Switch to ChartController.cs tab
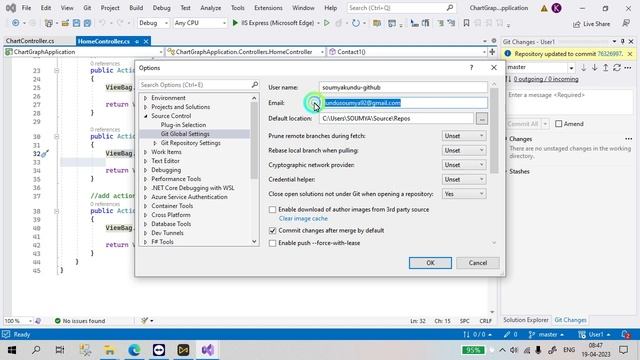The height and width of the screenshot is (360, 640). 30,41
